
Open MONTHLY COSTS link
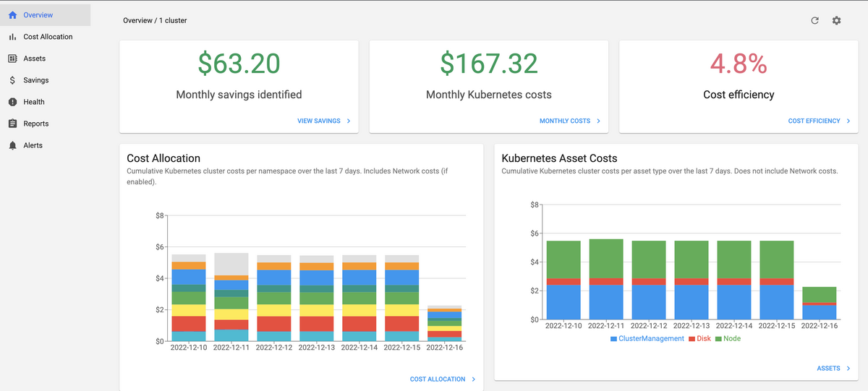[565, 121]
